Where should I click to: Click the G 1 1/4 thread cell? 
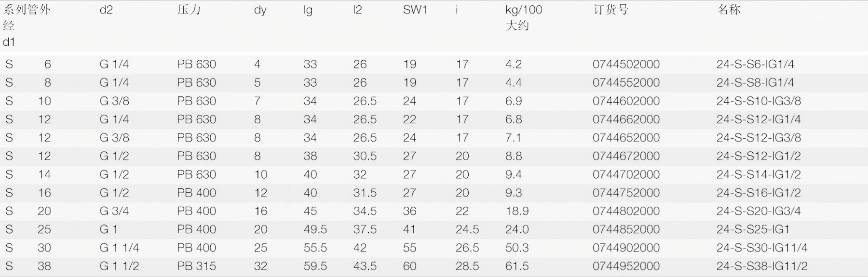pos(119,248)
